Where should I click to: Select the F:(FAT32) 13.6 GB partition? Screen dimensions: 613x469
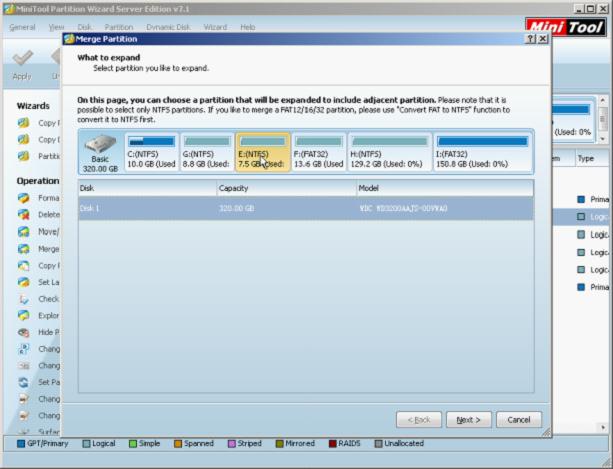click(319, 152)
